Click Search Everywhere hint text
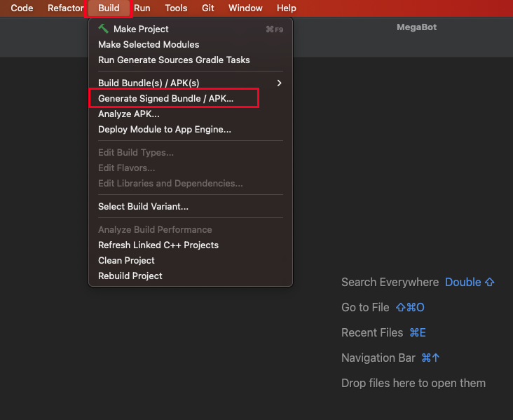513x420 pixels. click(390, 282)
